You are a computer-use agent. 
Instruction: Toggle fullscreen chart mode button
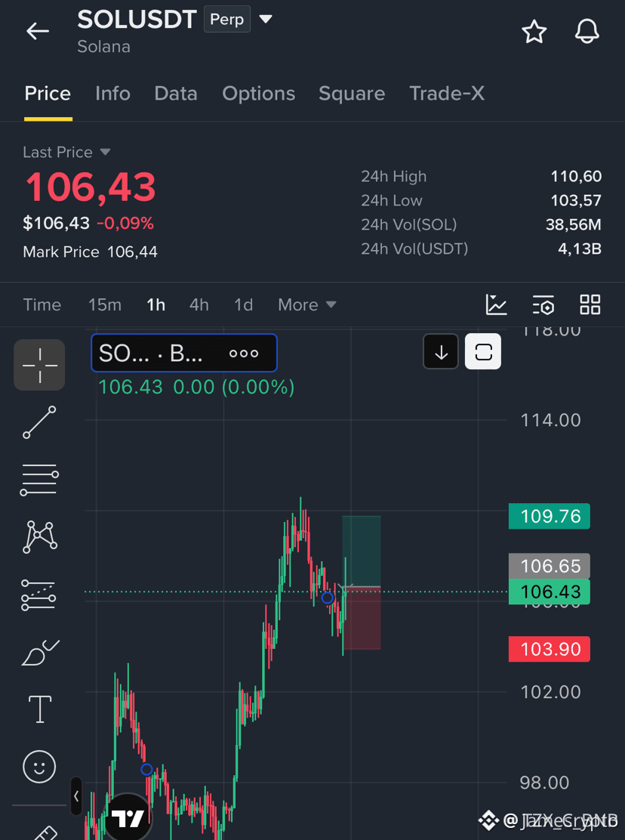(483, 352)
